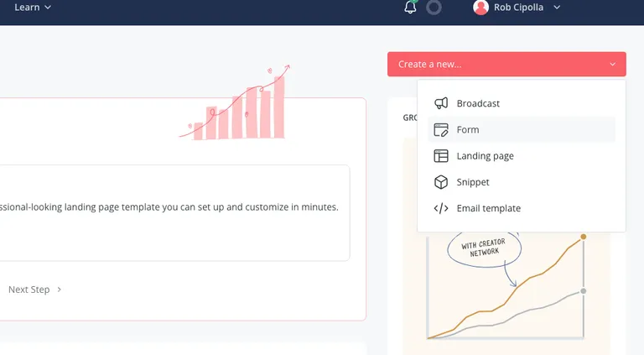Click the Rob Cipolla username text

click(518, 8)
